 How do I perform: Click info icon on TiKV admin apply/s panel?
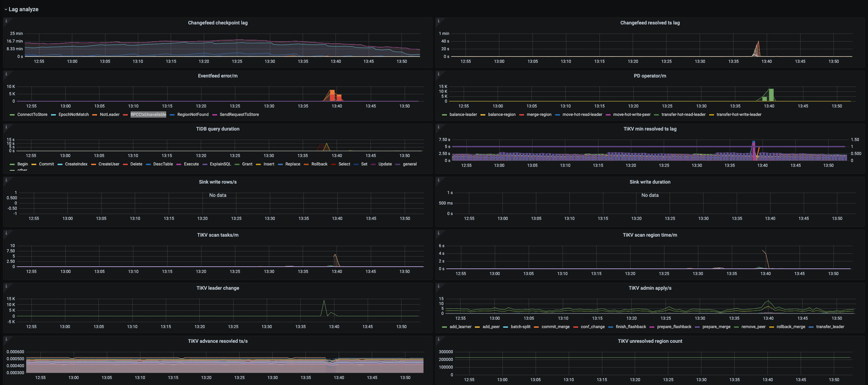point(438,286)
